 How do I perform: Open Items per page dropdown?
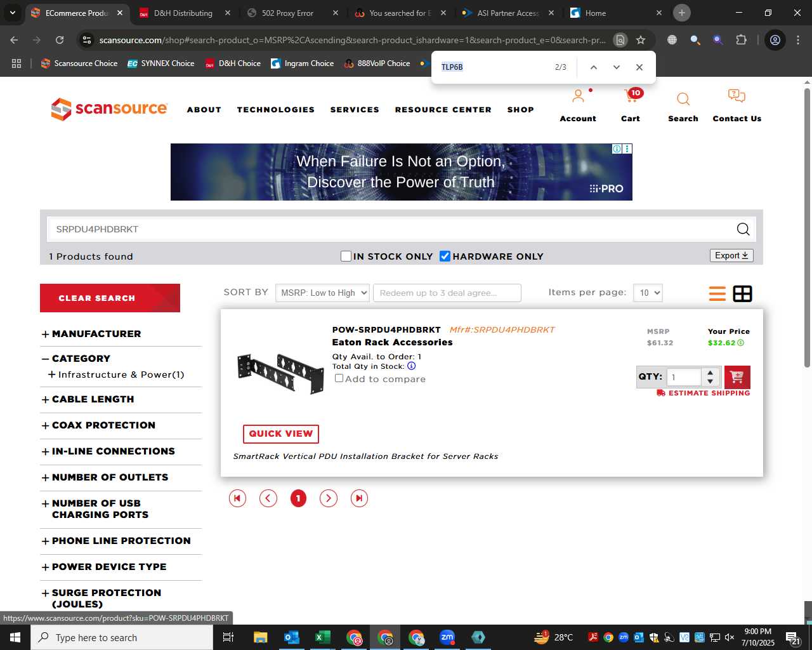648,293
